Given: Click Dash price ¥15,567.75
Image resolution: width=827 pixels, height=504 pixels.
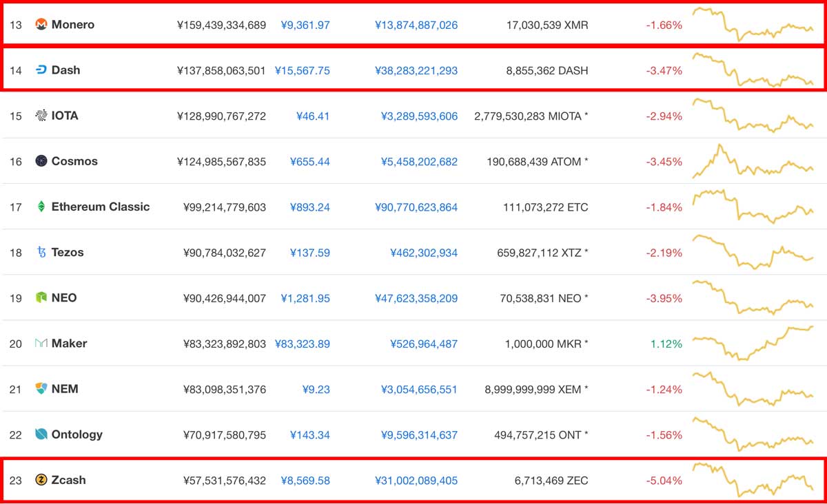Looking at the screenshot, I should (x=303, y=71).
